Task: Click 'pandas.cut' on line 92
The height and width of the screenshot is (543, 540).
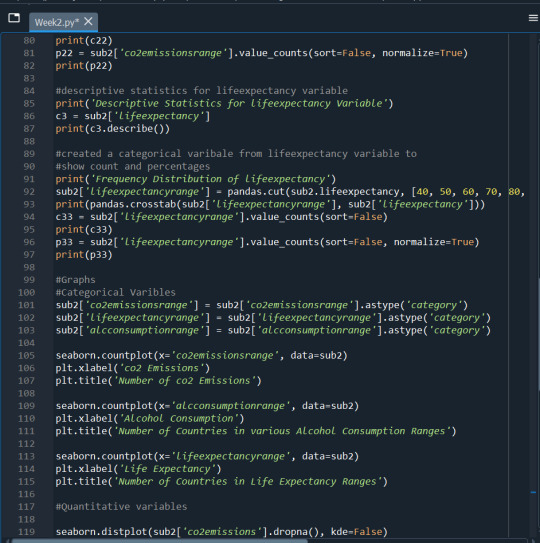Action: point(256,192)
